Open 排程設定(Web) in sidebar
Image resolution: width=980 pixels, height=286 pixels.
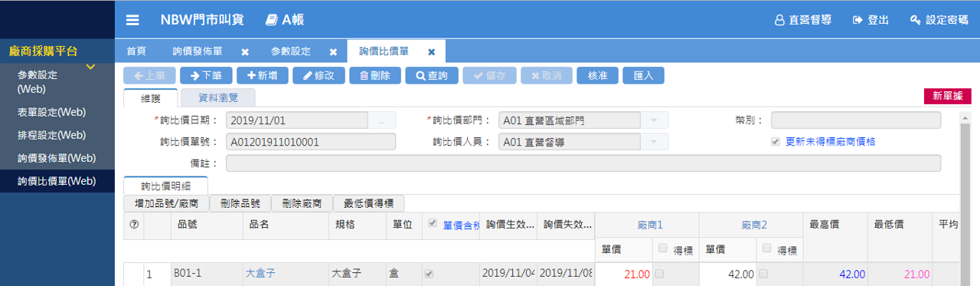pos(57,135)
